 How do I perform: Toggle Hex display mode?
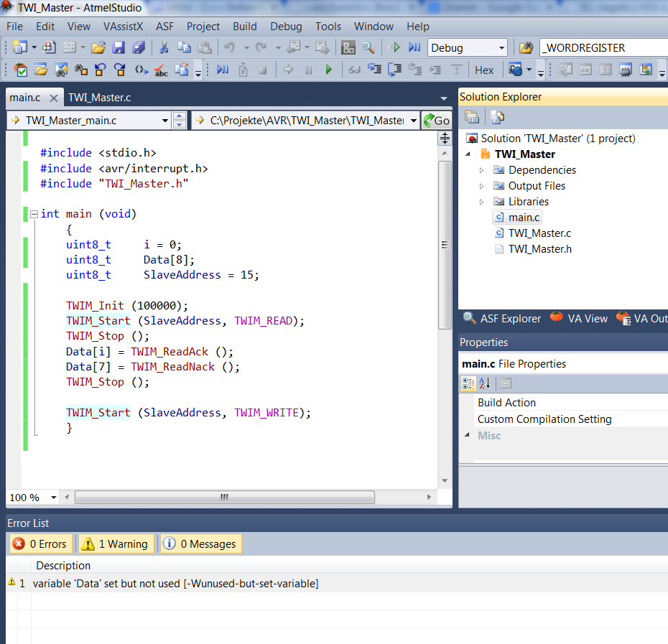(x=484, y=70)
